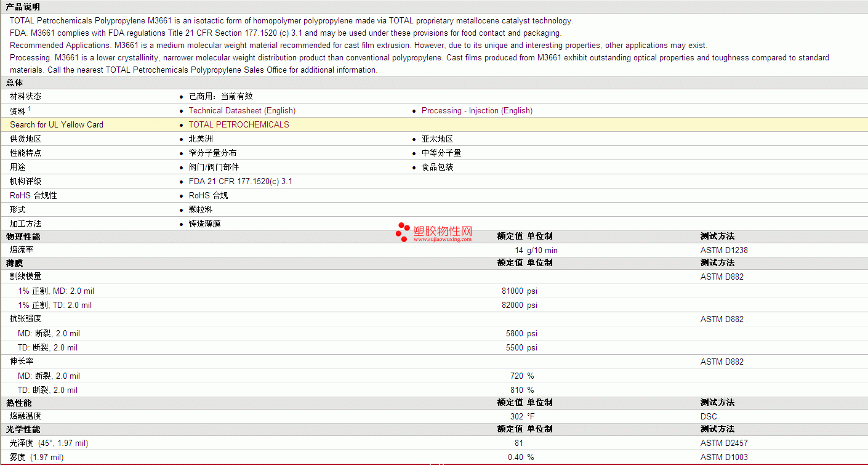This screenshot has height=465, width=868.
Task: Click the '颗粒料' form value
Action: click(201, 209)
